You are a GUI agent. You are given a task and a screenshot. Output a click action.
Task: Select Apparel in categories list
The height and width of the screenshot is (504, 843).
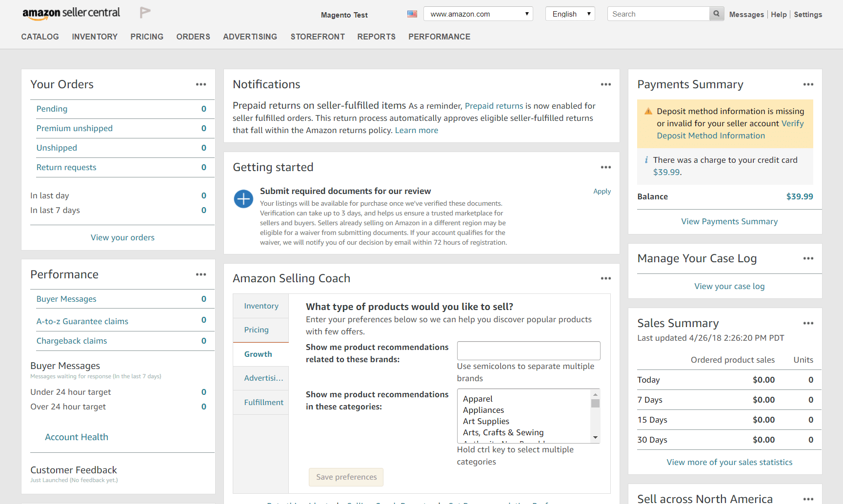click(478, 399)
